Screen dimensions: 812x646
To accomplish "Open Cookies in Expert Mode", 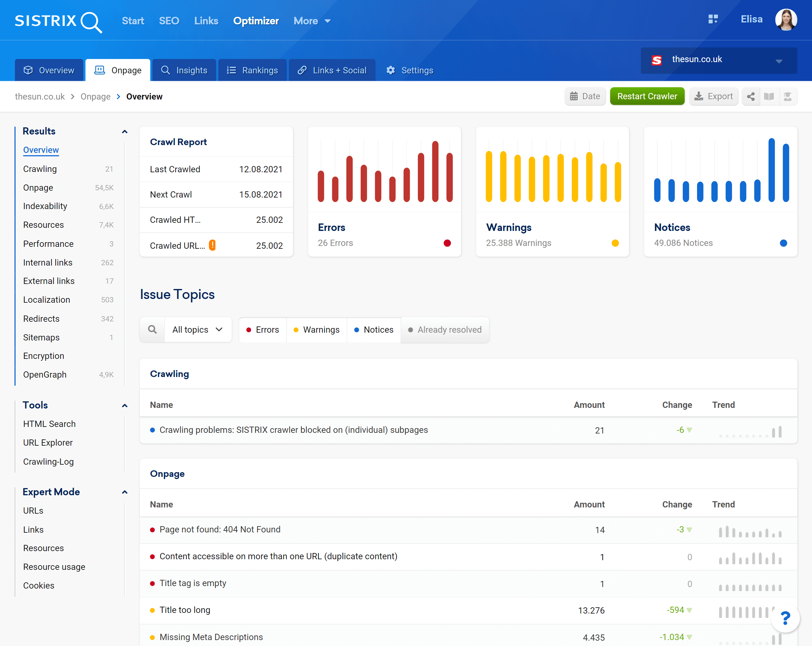I will tap(38, 586).
